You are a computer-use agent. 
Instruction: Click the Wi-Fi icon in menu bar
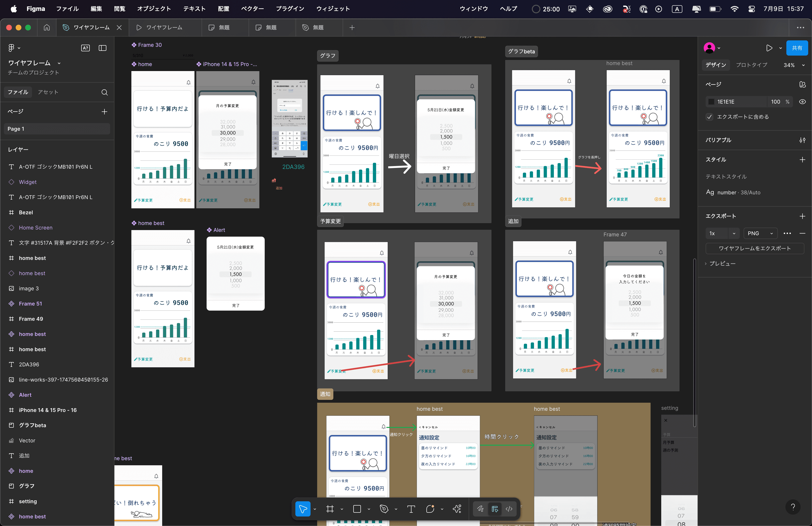(x=735, y=9)
